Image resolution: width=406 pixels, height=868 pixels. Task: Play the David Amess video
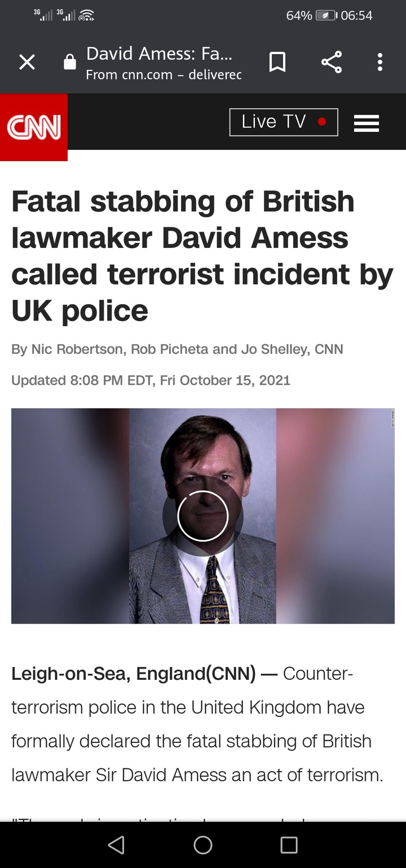203,516
